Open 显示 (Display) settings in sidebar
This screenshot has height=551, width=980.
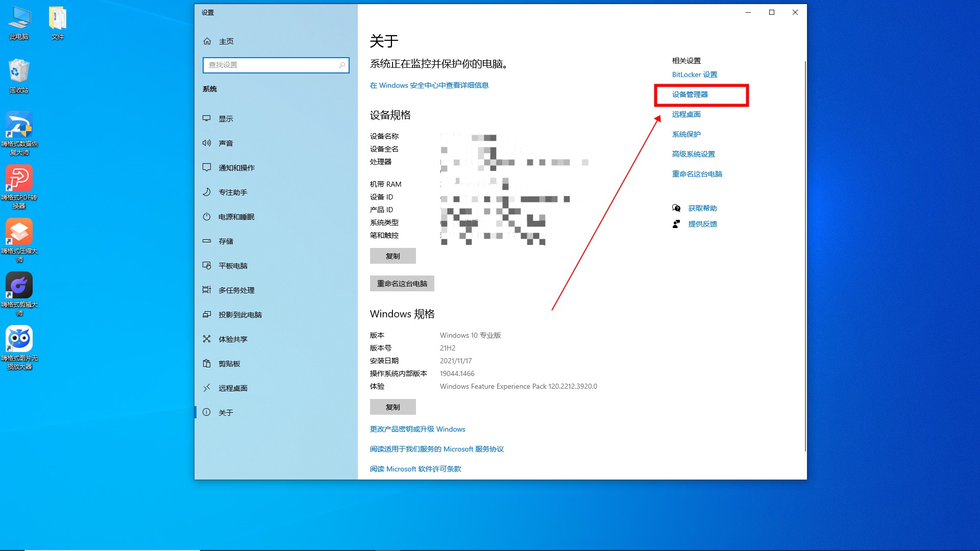pyautogui.click(x=226, y=118)
